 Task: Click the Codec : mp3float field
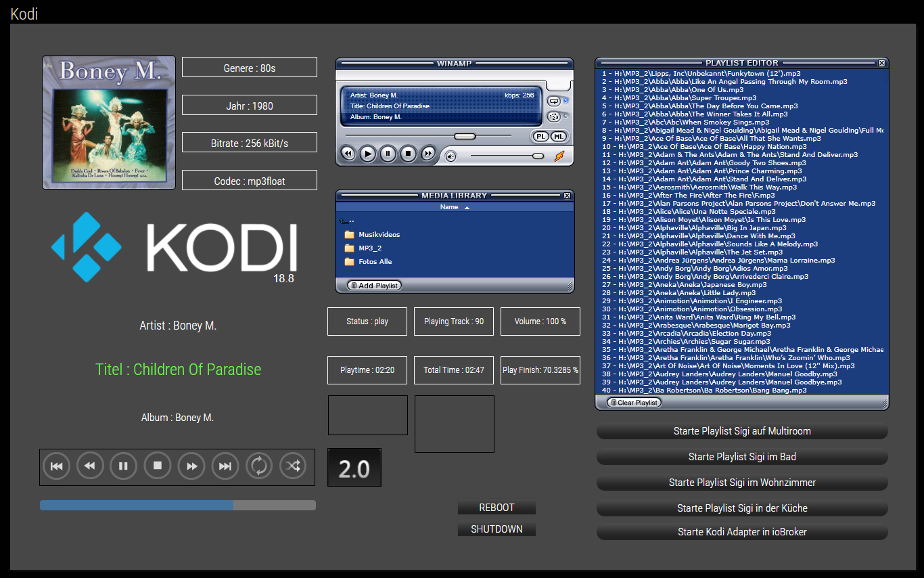coord(250,181)
